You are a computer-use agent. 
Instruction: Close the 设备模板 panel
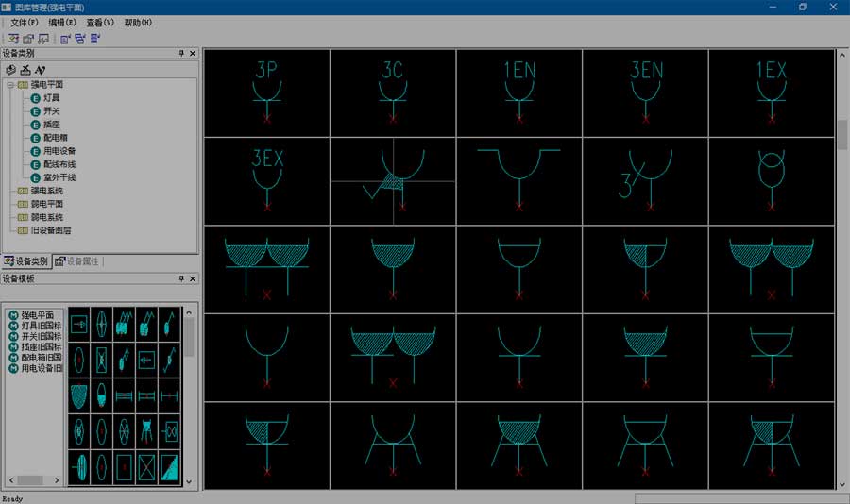pyautogui.click(x=193, y=278)
